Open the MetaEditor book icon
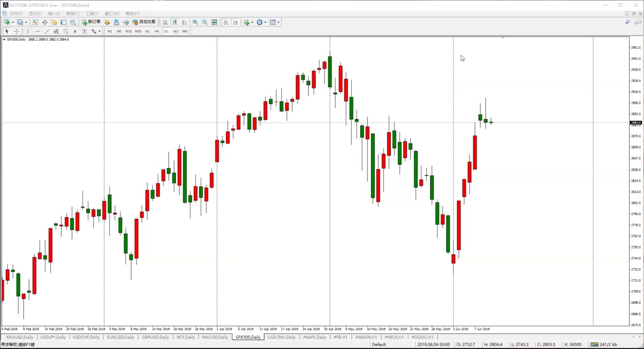 coord(107,22)
